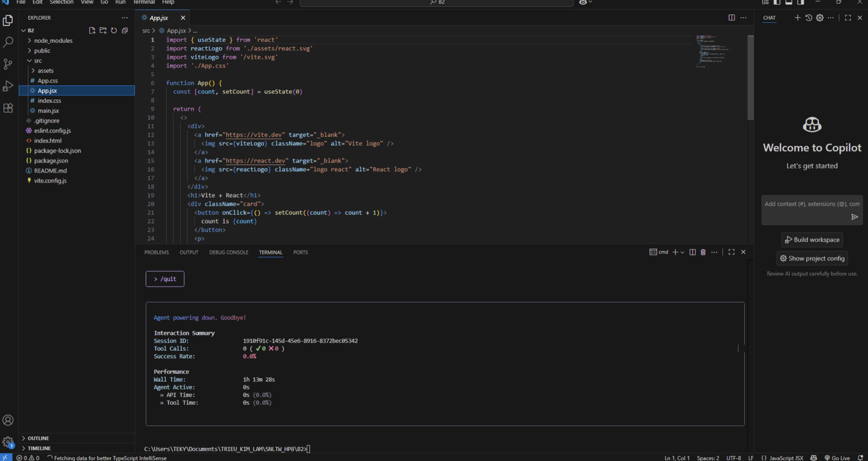Screen dimensions: 868x461
Task: Toggle full-screen Copilot chat view
Action: (848, 18)
